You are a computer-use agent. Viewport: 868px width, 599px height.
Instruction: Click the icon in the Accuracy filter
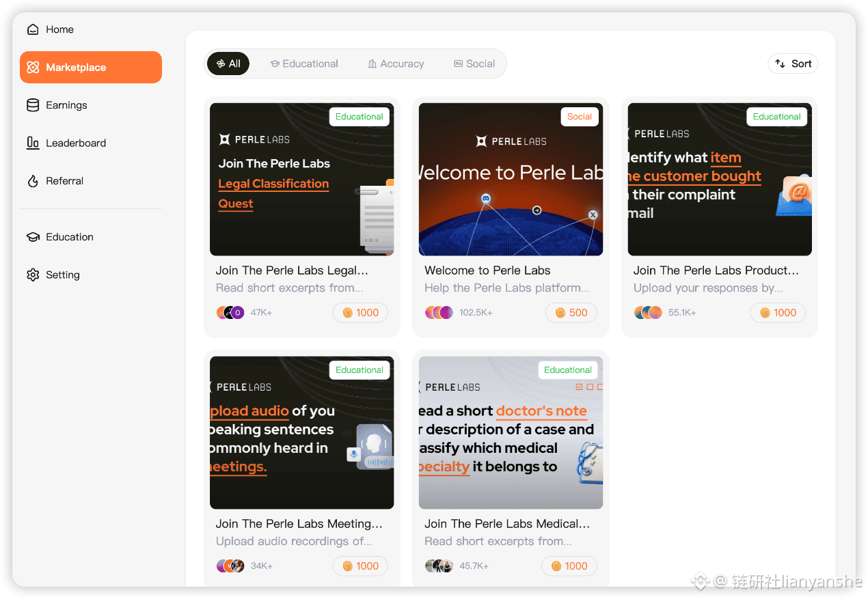coord(372,64)
